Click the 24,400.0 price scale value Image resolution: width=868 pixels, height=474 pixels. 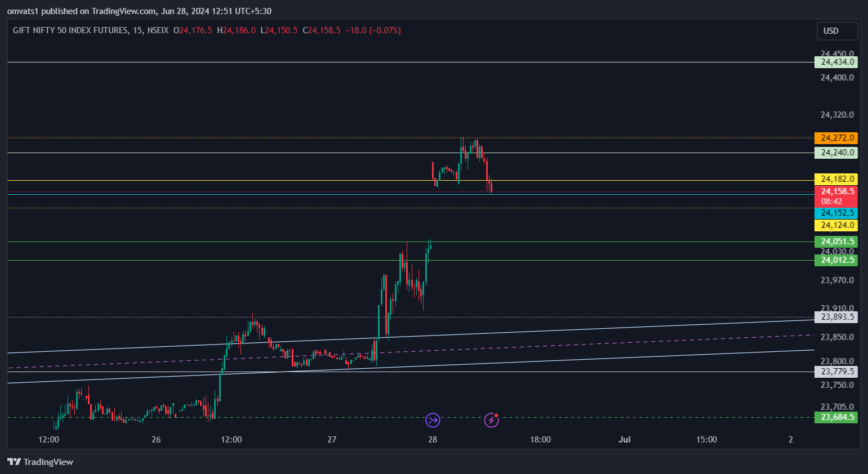click(x=837, y=78)
